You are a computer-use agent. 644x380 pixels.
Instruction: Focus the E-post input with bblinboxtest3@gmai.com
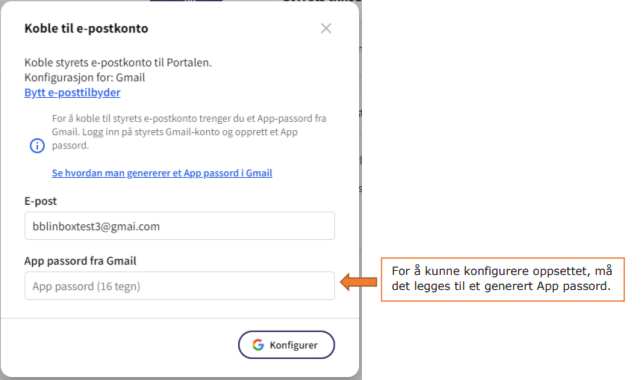click(x=179, y=226)
